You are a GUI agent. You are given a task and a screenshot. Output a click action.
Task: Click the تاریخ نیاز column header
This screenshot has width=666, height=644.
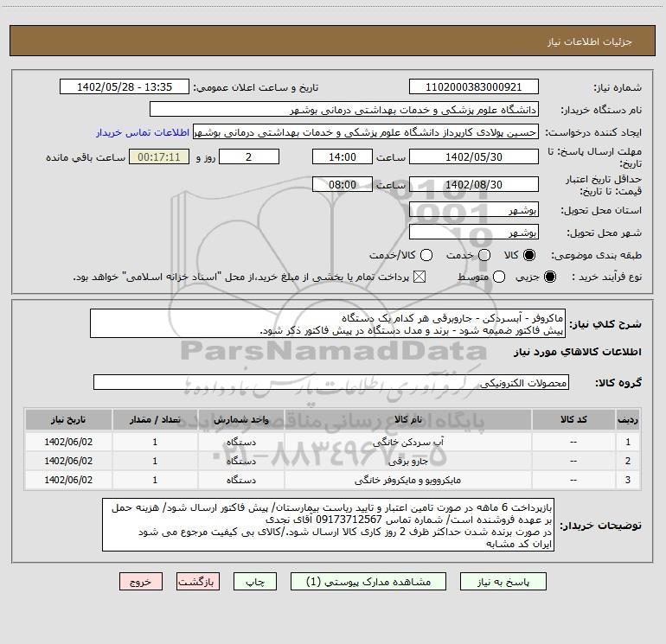69,418
